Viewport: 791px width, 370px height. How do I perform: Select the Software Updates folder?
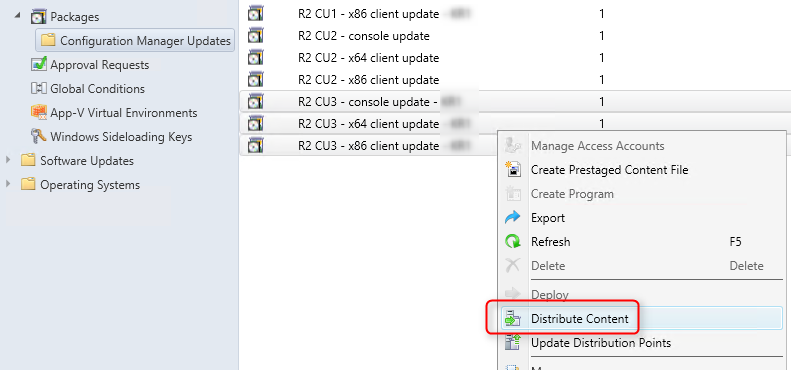tap(87, 161)
